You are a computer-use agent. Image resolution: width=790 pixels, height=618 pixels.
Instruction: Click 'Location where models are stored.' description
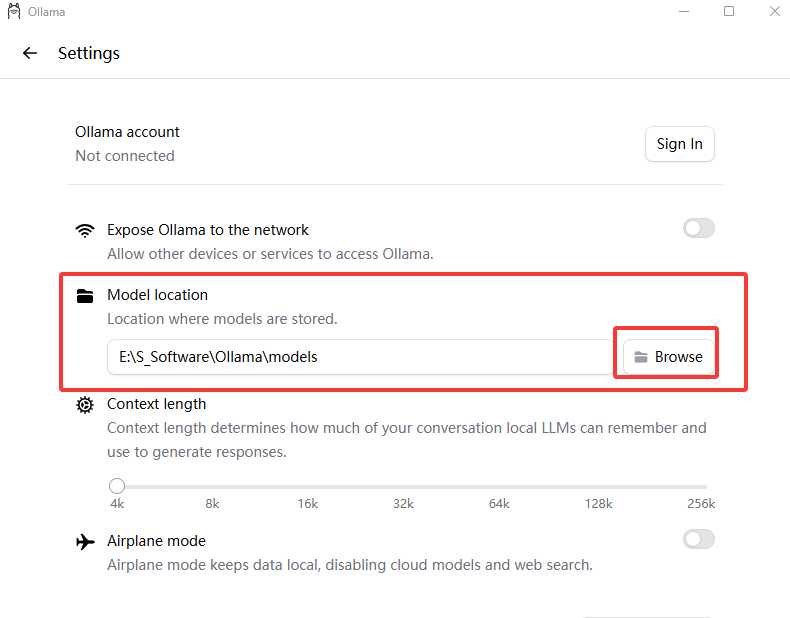coord(222,319)
